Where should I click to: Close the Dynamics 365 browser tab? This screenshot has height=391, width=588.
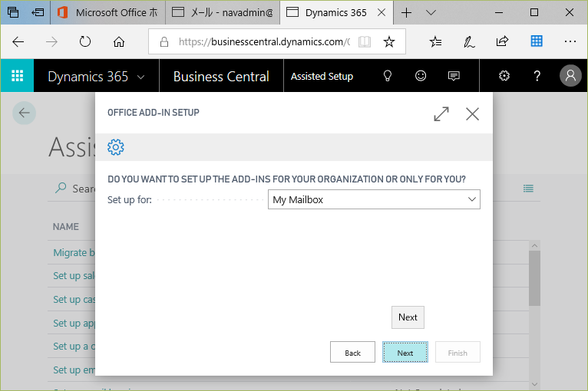click(x=382, y=12)
